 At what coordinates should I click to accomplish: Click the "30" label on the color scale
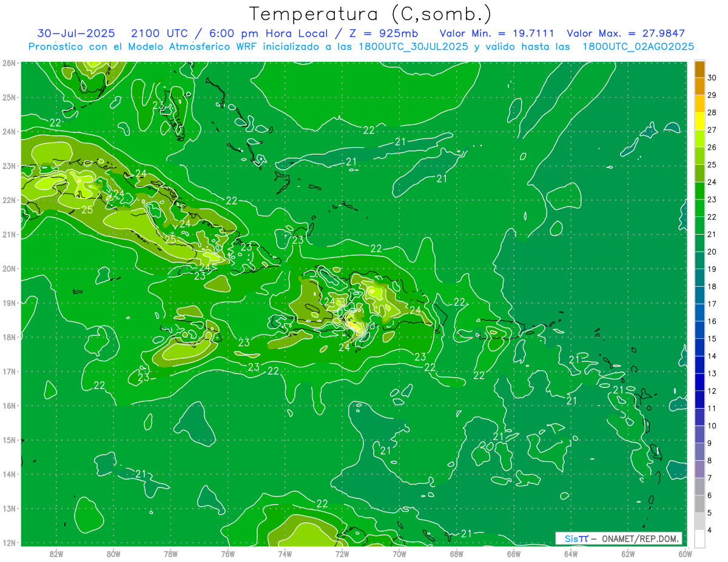(712, 78)
